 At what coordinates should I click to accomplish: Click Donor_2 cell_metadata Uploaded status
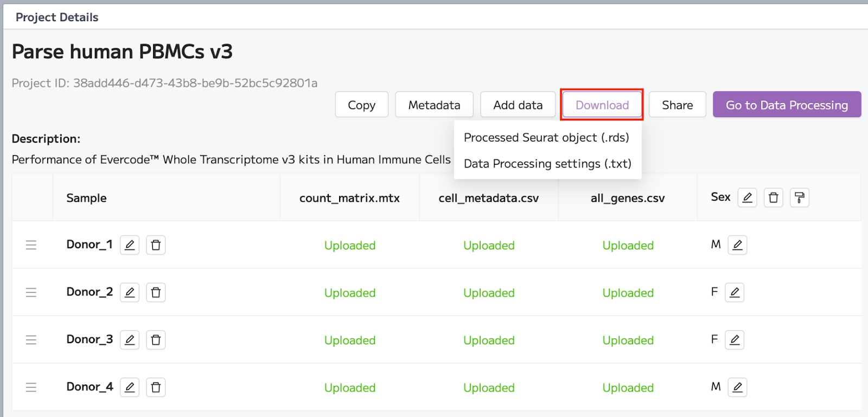click(489, 293)
